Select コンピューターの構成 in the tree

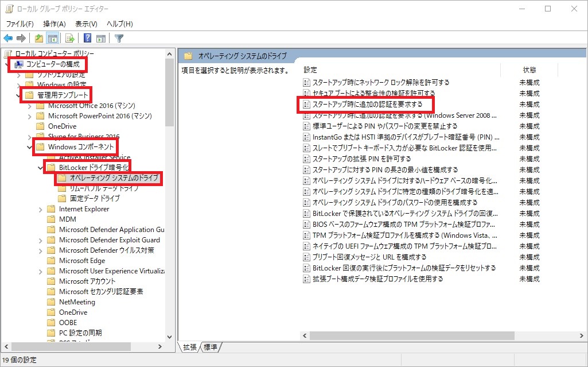click(x=53, y=64)
